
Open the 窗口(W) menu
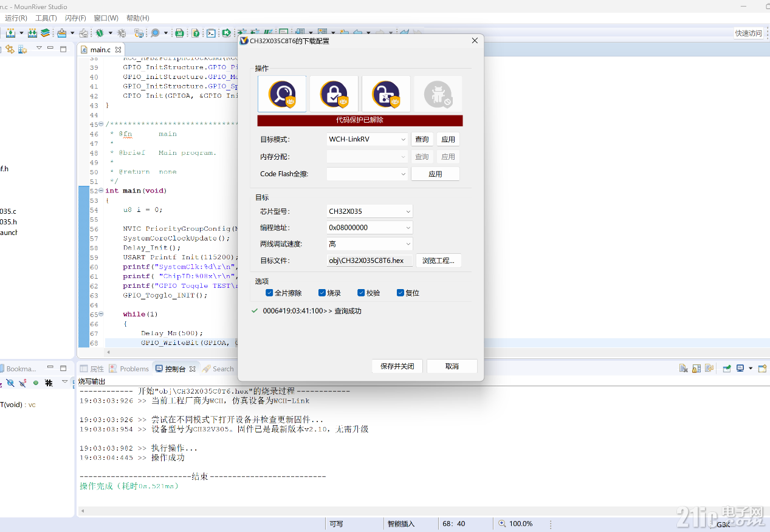[x=106, y=18]
